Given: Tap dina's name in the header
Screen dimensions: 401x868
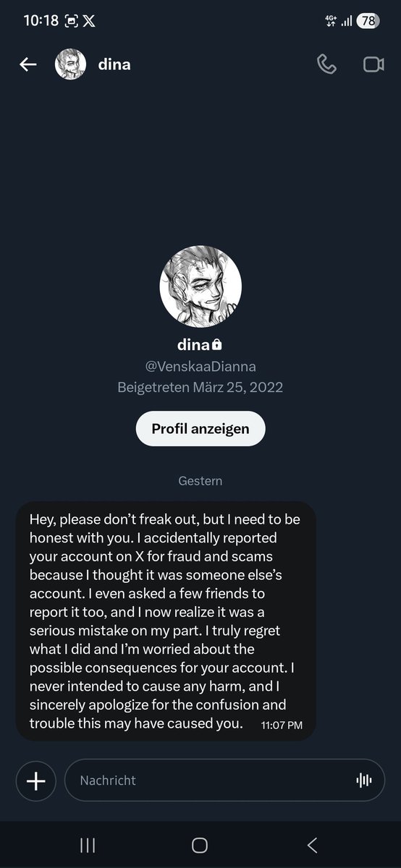Looking at the screenshot, I should (x=114, y=64).
